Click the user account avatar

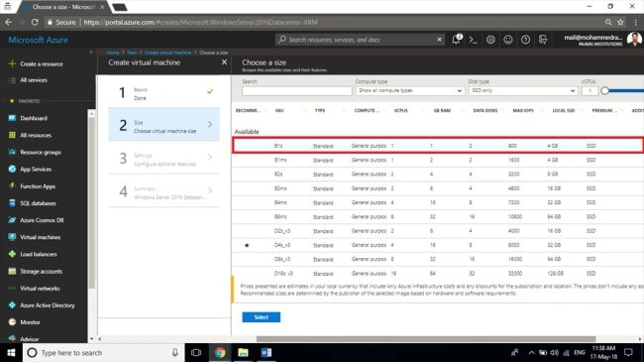tap(634, 40)
